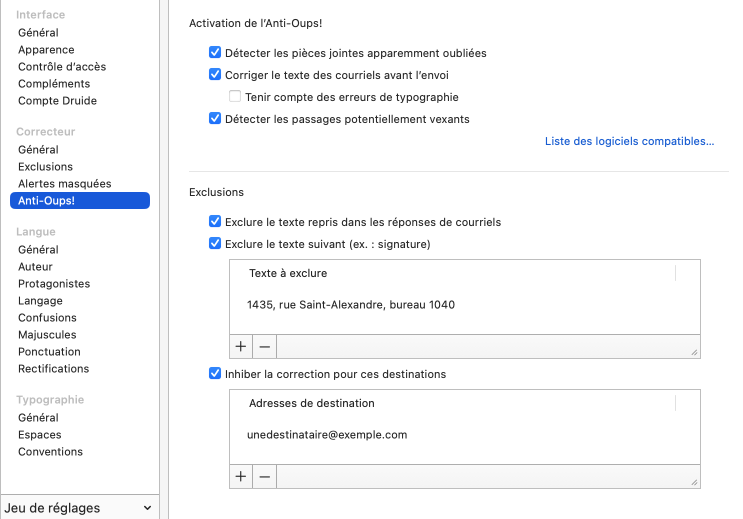Open the Protagonistes language settings
Screen dimensions: 743x519
tap(54, 284)
